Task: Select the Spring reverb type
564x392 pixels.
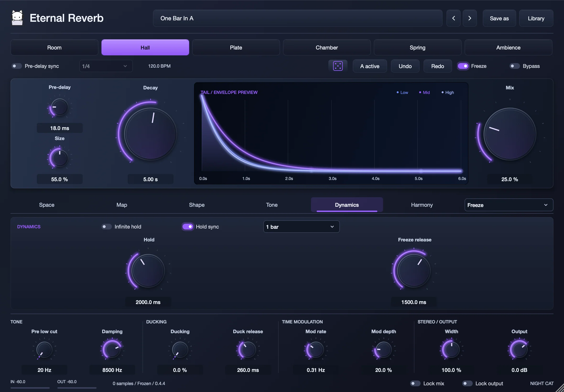Action: 418,47
